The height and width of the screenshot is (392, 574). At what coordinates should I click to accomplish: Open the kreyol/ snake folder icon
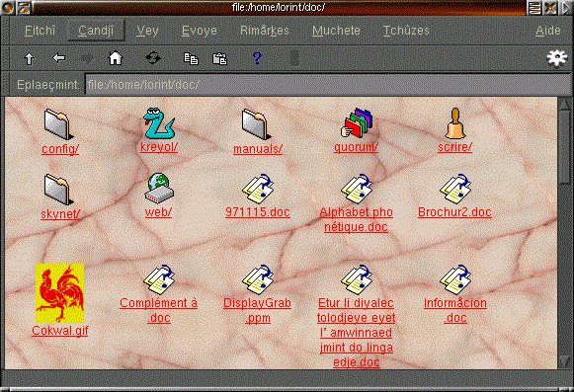click(159, 123)
